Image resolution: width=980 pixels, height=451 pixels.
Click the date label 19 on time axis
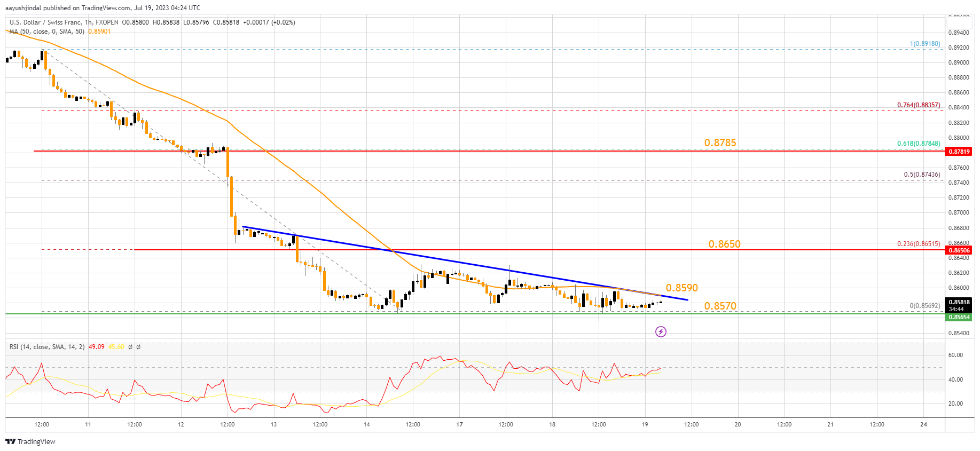click(x=645, y=424)
